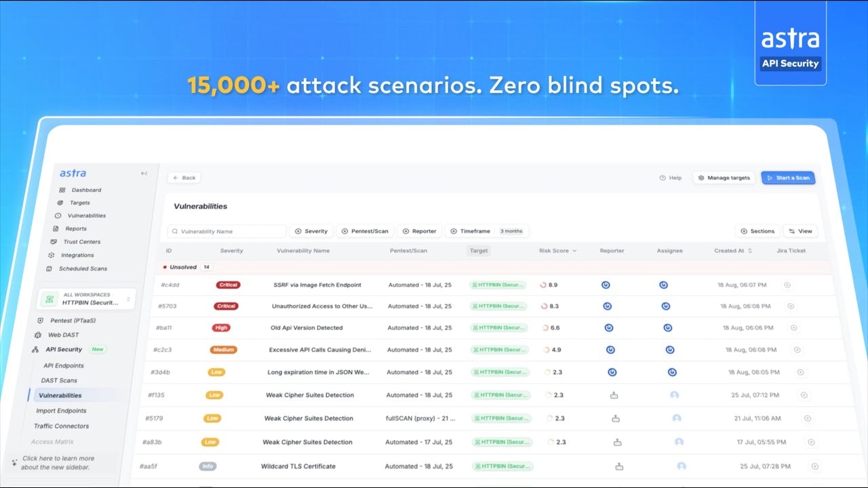
Task: Click the Trust Centers icon
Action: 54,242
